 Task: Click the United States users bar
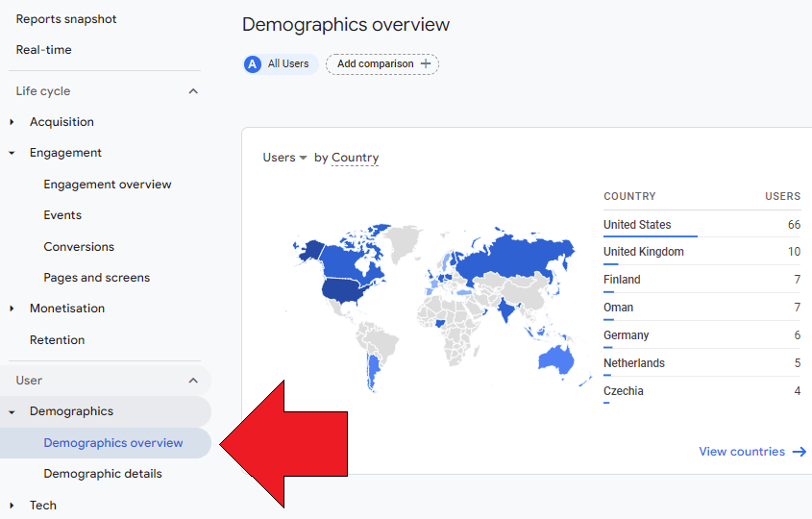click(651, 236)
